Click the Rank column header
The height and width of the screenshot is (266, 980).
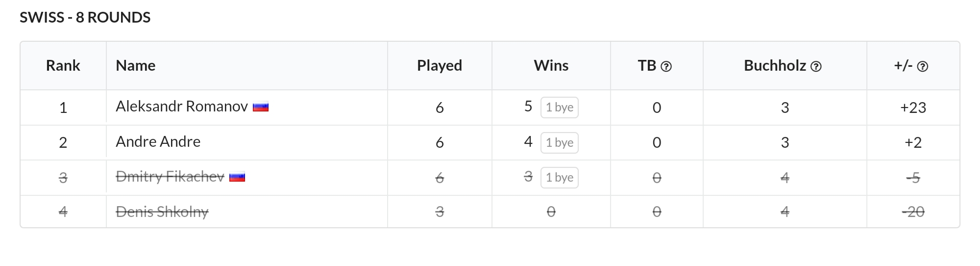pos(63,66)
